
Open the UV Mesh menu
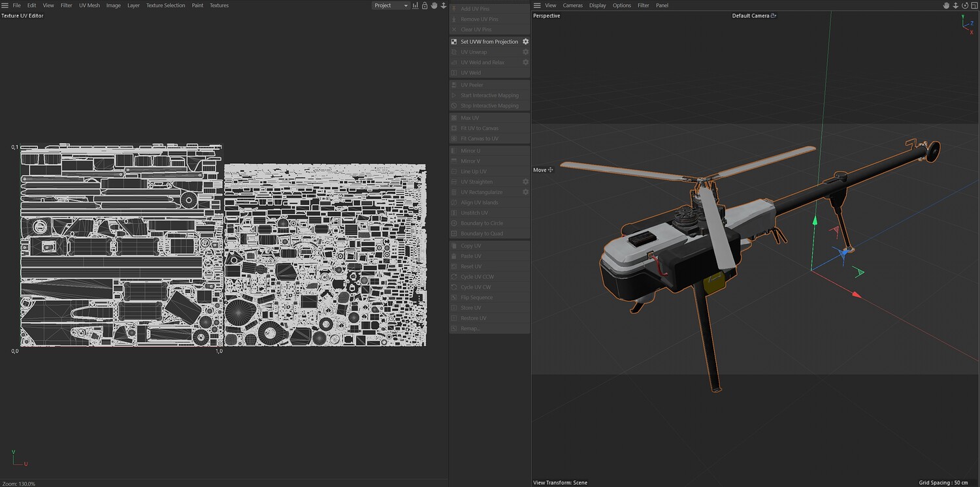pos(90,5)
